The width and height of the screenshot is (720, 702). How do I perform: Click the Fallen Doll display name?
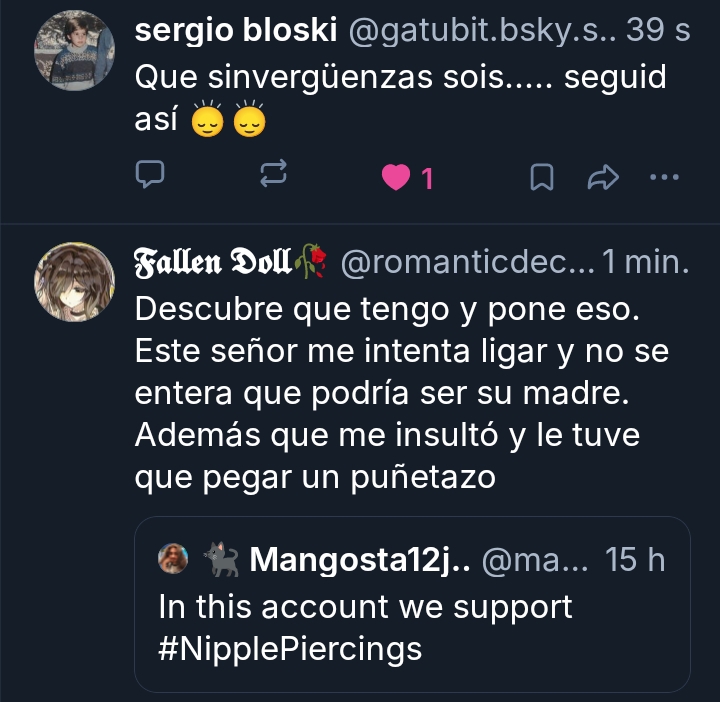(214, 264)
